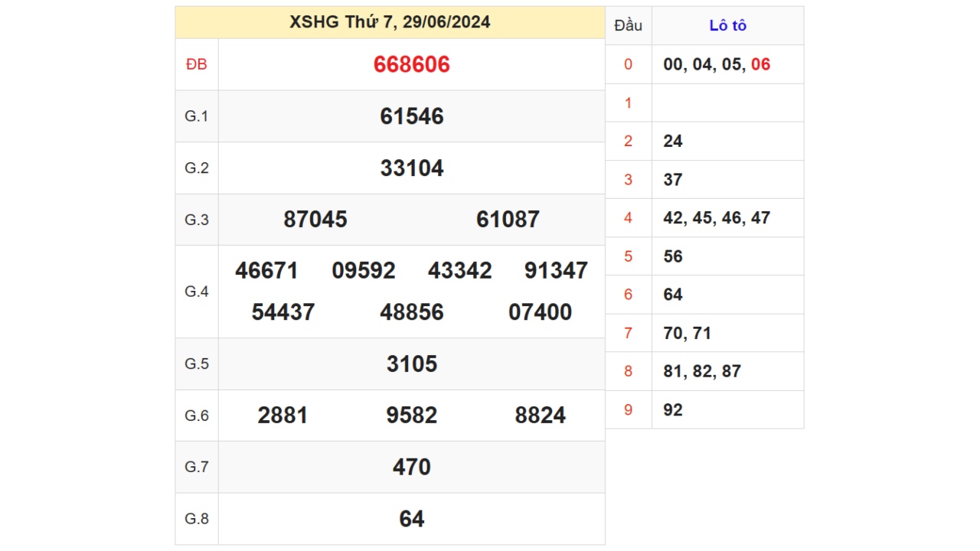Select lô tô value 24
The width and height of the screenshot is (980, 551).
click(673, 141)
